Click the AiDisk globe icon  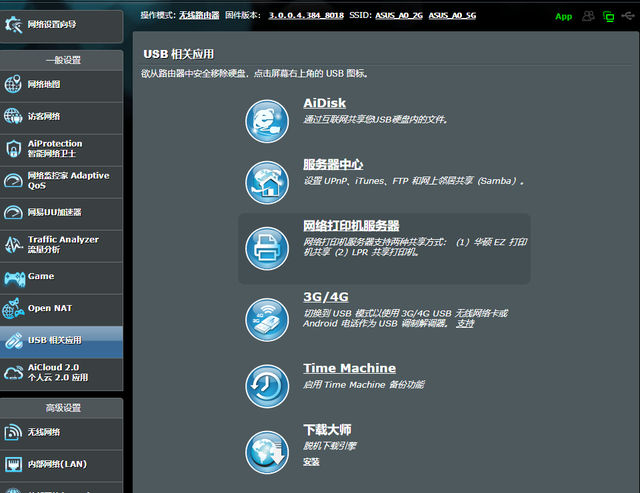[267, 121]
